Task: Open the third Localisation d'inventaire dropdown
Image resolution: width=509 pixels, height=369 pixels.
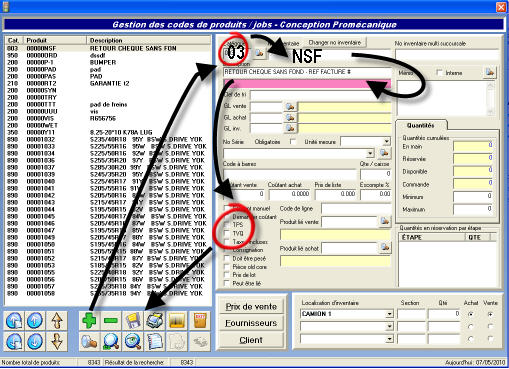Action: pyautogui.click(x=389, y=339)
